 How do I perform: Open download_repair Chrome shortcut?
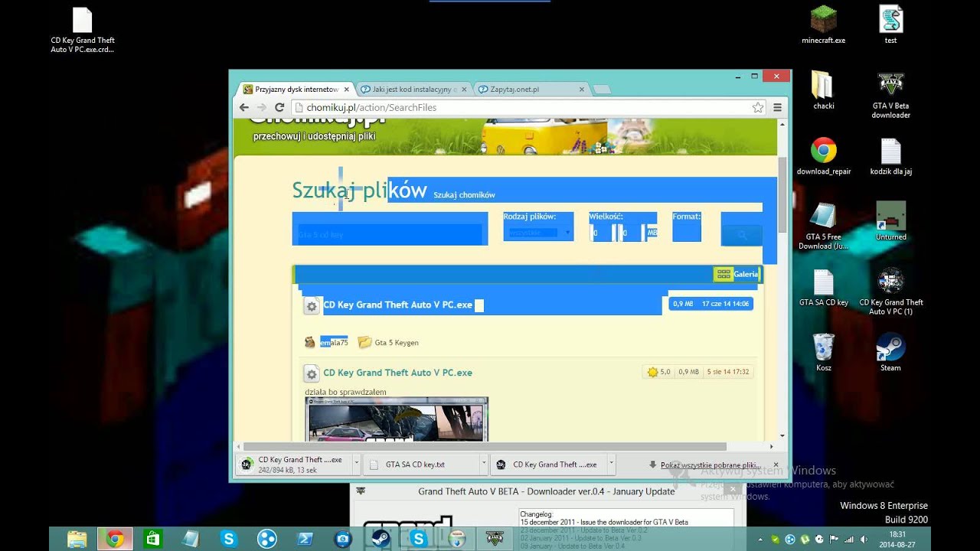[x=823, y=156]
